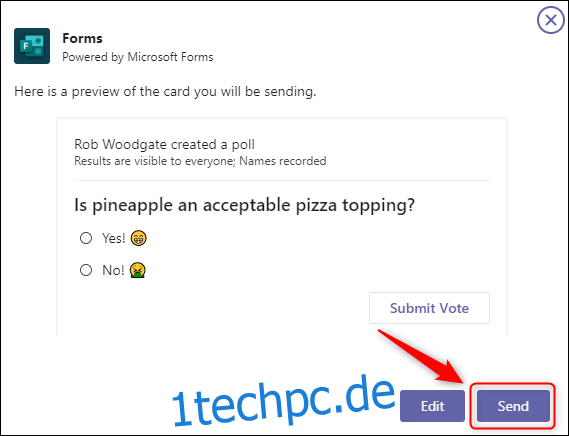Image resolution: width=569 pixels, height=436 pixels.
Task: Click the Microsoft Forms app icon
Action: click(32, 46)
